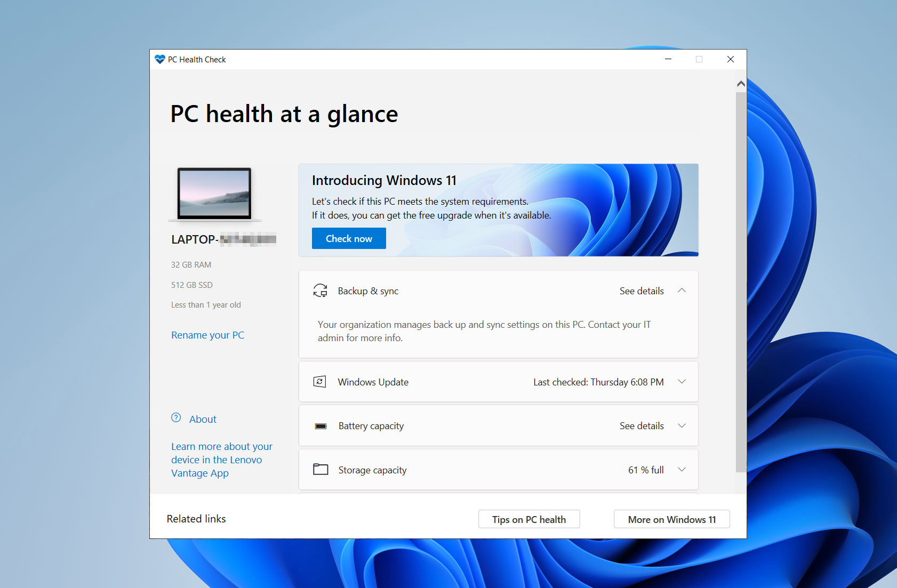The width and height of the screenshot is (897, 588).
Task: Click the Backup & sync label
Action: click(368, 291)
